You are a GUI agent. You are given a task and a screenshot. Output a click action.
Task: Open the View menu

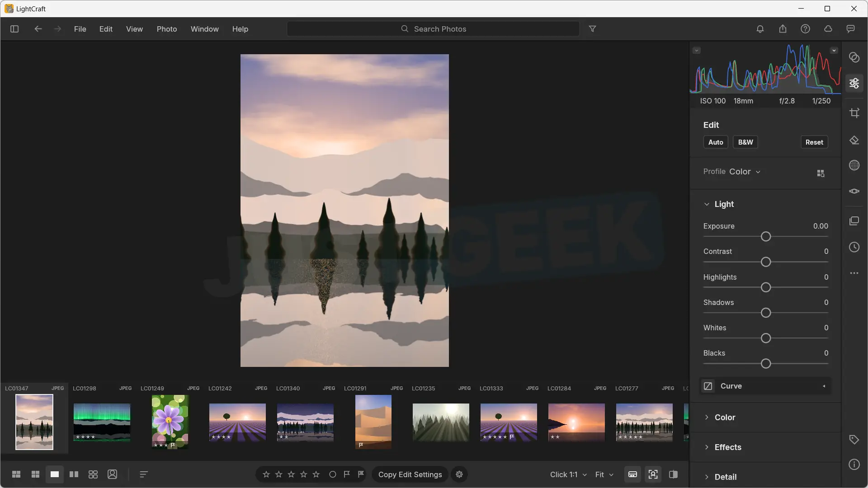pyautogui.click(x=134, y=29)
